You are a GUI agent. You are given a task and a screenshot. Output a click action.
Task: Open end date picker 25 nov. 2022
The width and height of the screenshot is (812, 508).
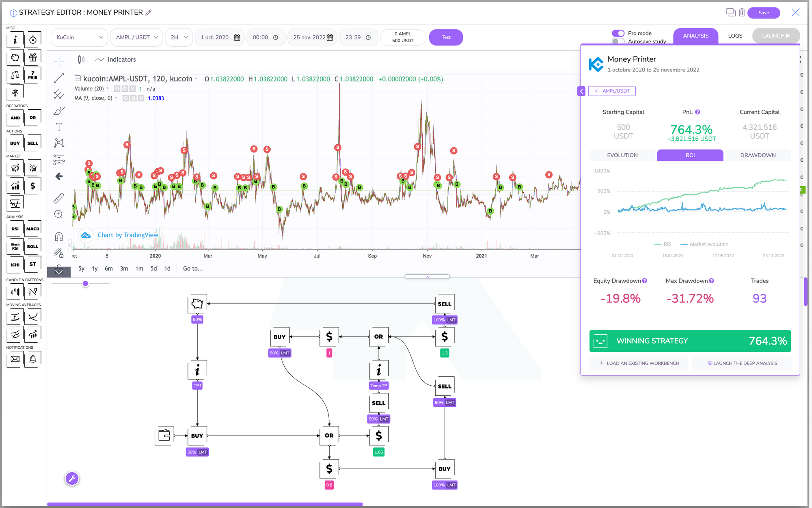(x=312, y=37)
